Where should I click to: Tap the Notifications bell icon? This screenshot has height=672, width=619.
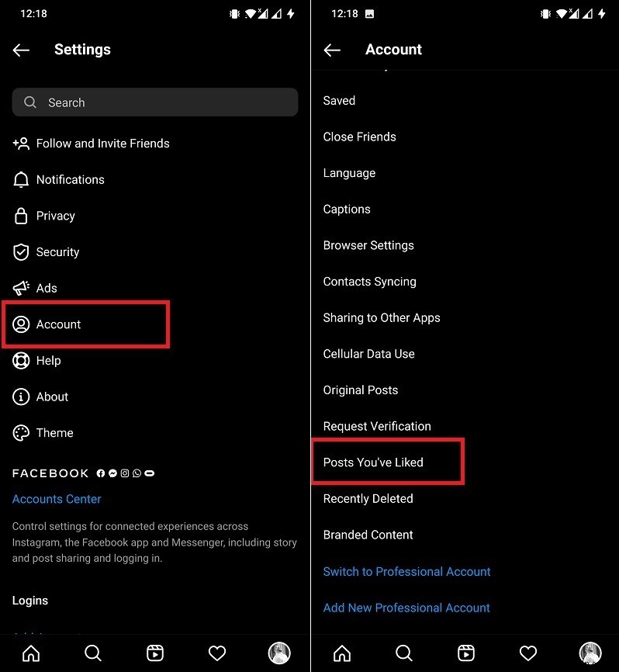(21, 180)
